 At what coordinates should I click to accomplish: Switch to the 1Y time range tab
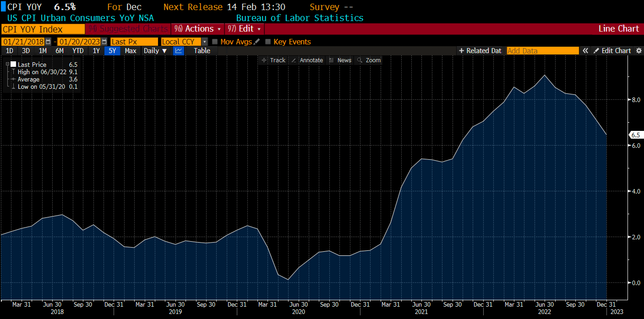96,51
